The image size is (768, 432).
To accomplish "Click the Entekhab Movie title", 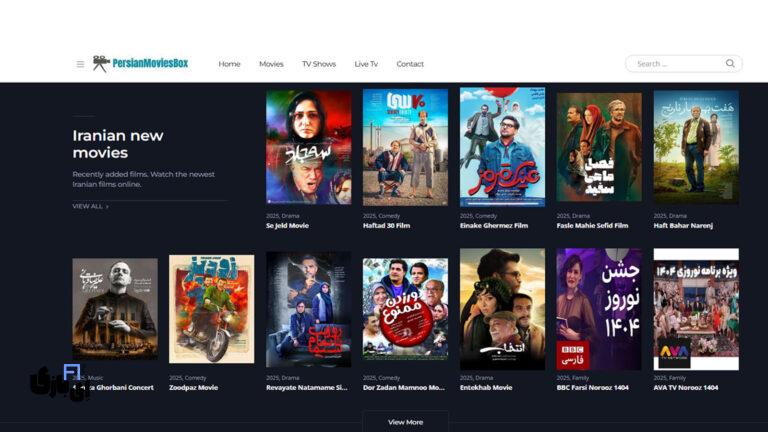I will pyautogui.click(x=486, y=387).
